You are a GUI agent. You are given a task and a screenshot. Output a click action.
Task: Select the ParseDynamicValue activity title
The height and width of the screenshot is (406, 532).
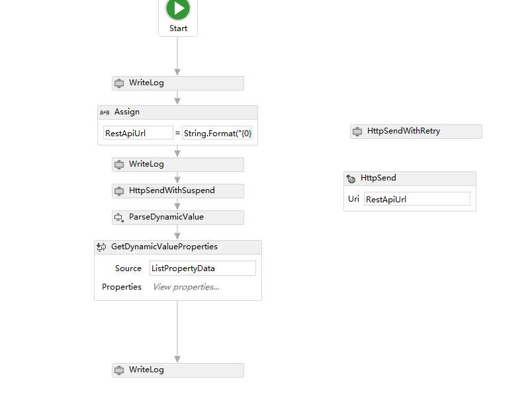166,217
